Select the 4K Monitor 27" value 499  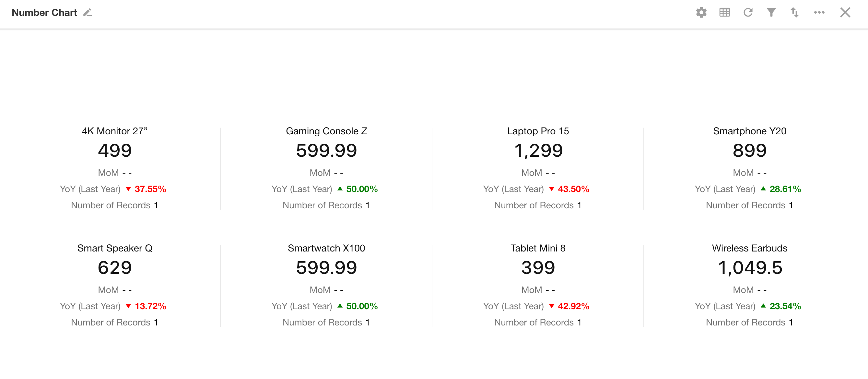click(x=115, y=150)
